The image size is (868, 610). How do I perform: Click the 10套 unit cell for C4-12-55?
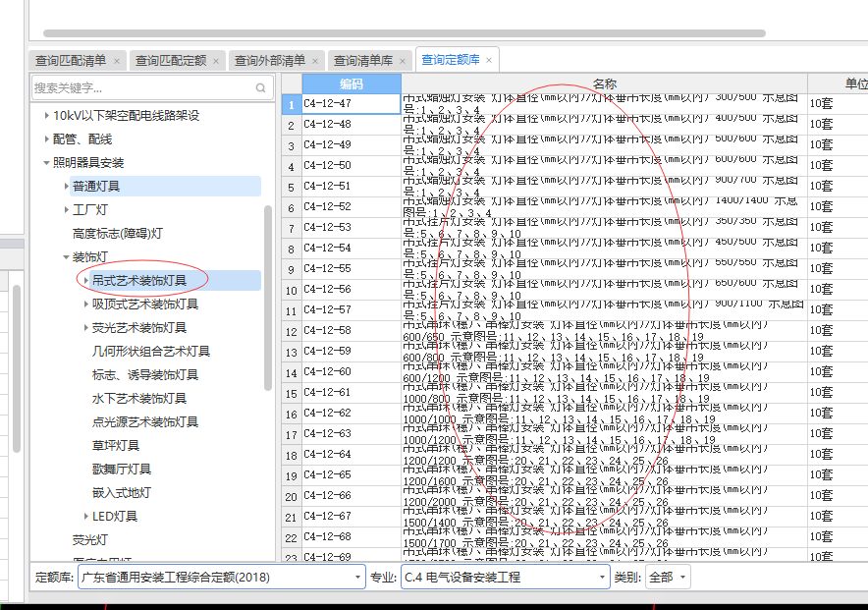838,268
